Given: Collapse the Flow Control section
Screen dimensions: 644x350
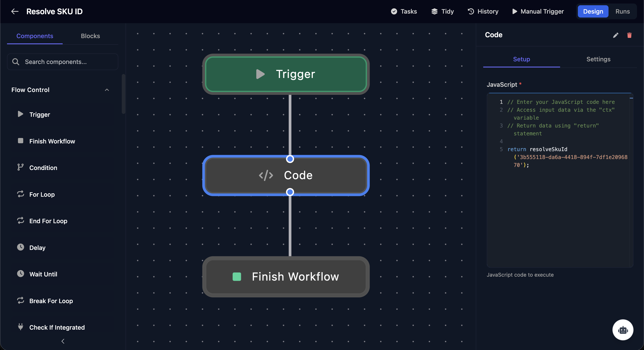Looking at the screenshot, I should click(x=107, y=90).
